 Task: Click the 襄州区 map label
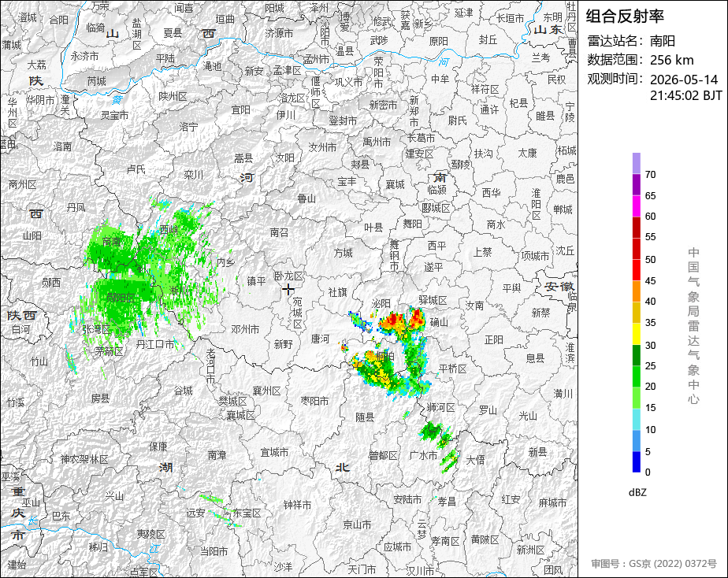pyautogui.click(x=266, y=391)
